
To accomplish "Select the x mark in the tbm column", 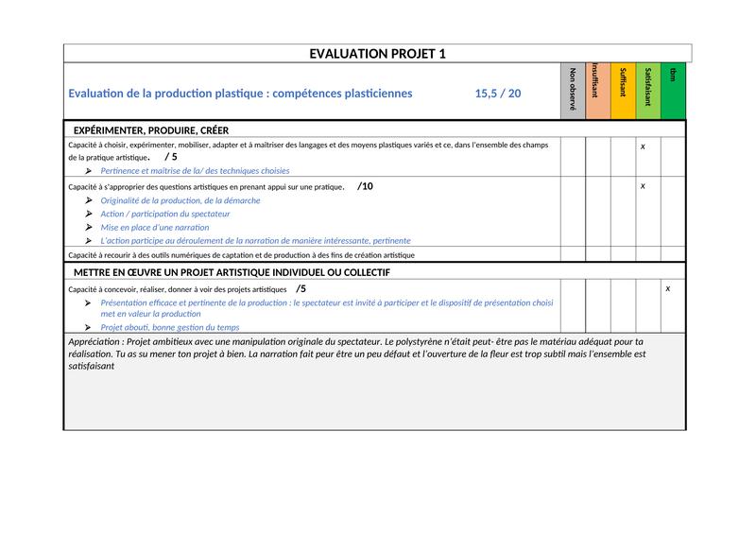I will [668, 288].
